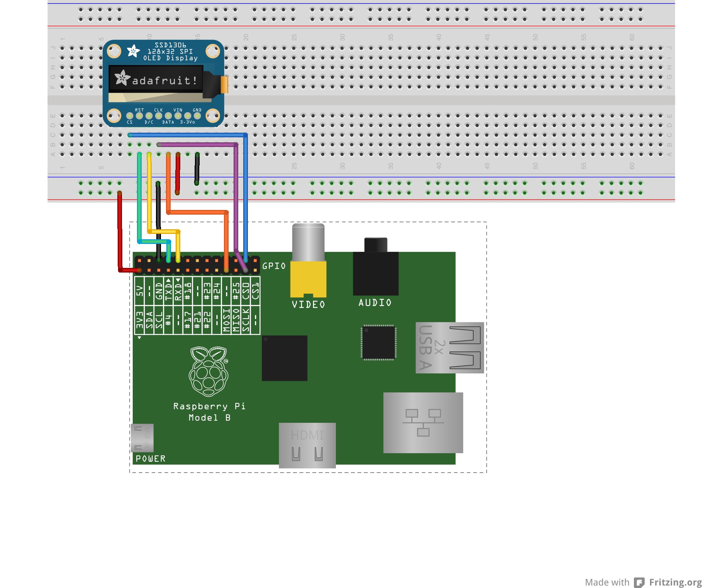Click the RST pin label on the OLED
Viewport: 704px width, 588px height.
click(140, 110)
